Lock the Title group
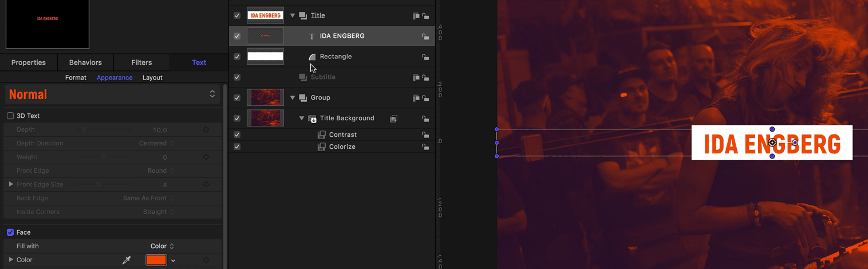 coord(425,16)
